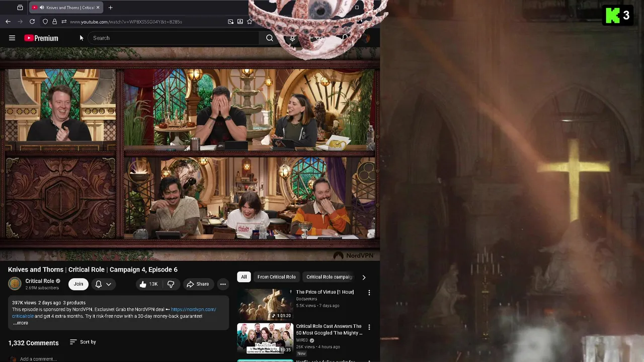Viewport: 644px width, 362px height.
Task: Click video title Knives and Thorns
Action: coord(93,269)
